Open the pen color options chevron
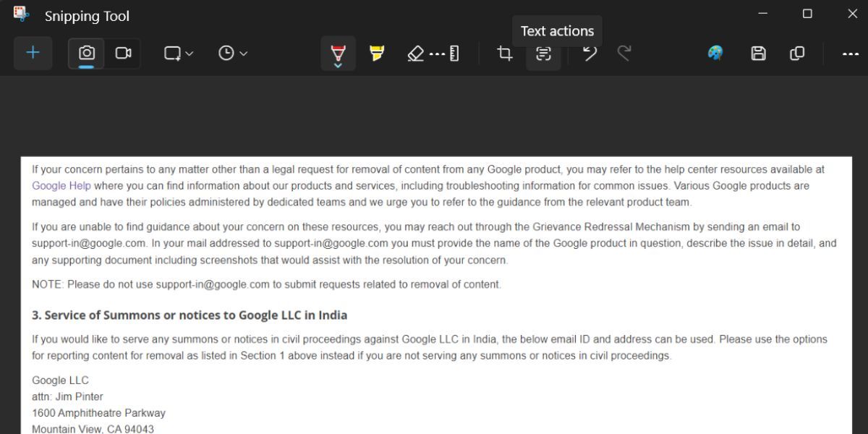This screenshot has width=868, height=434. coord(338,65)
